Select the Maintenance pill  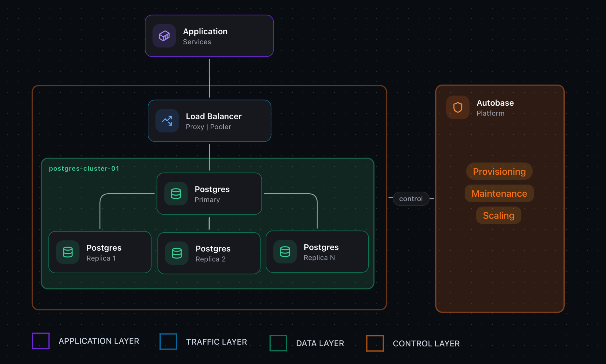pos(499,193)
